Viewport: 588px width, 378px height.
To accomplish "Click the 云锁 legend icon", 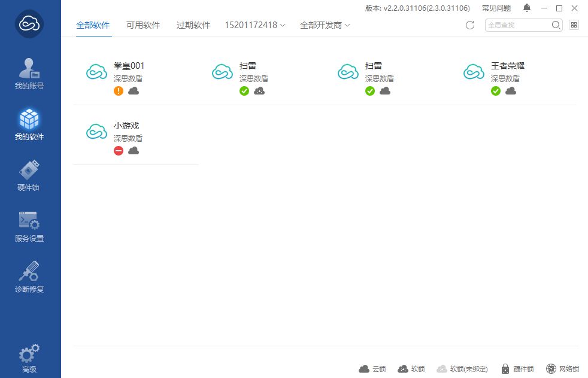I will (x=363, y=369).
